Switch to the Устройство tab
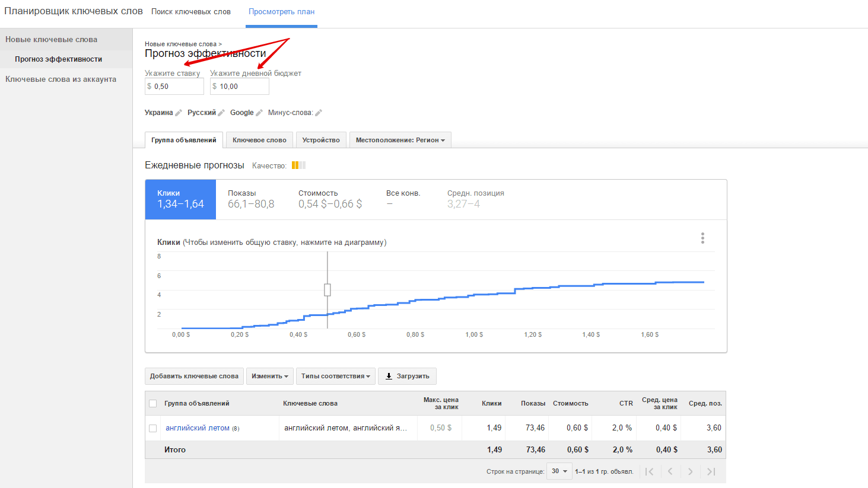The height and width of the screenshot is (488, 868). [x=321, y=141]
